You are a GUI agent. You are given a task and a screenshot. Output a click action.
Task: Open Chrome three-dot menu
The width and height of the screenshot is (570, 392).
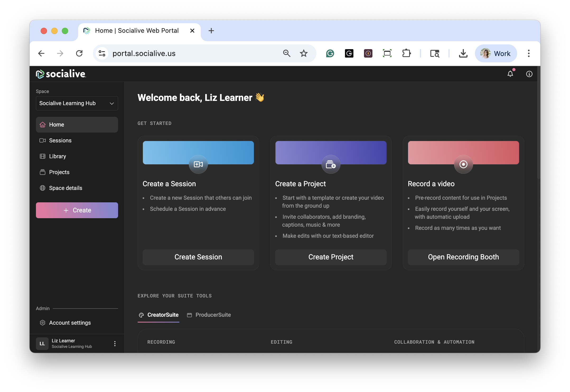click(529, 53)
